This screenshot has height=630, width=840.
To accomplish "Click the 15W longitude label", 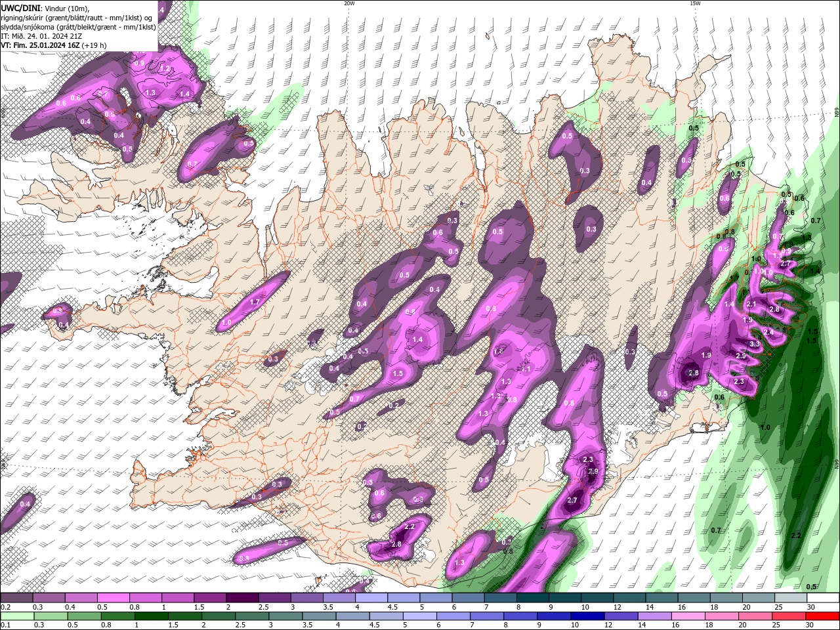I will [x=695, y=3].
